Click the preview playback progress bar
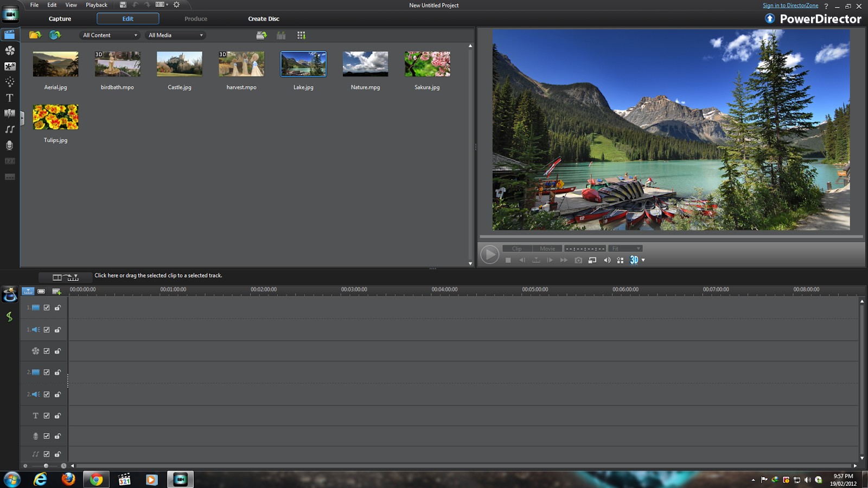The width and height of the screenshot is (868, 488). point(671,237)
